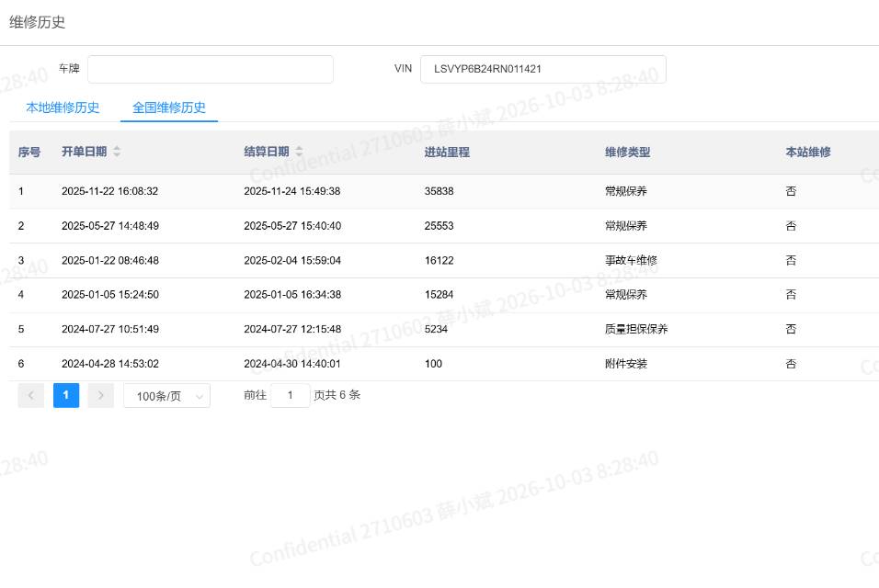Sort by 开单日期 using the sort arrows
This screenshot has width=879, height=588.
(117, 152)
